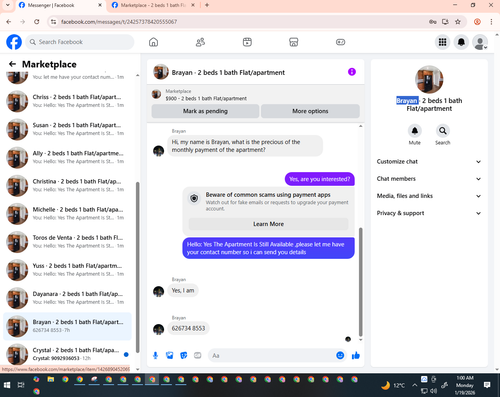Image resolution: width=500 pixels, height=397 pixels.
Task: Reload the page
Action: tap(37, 22)
